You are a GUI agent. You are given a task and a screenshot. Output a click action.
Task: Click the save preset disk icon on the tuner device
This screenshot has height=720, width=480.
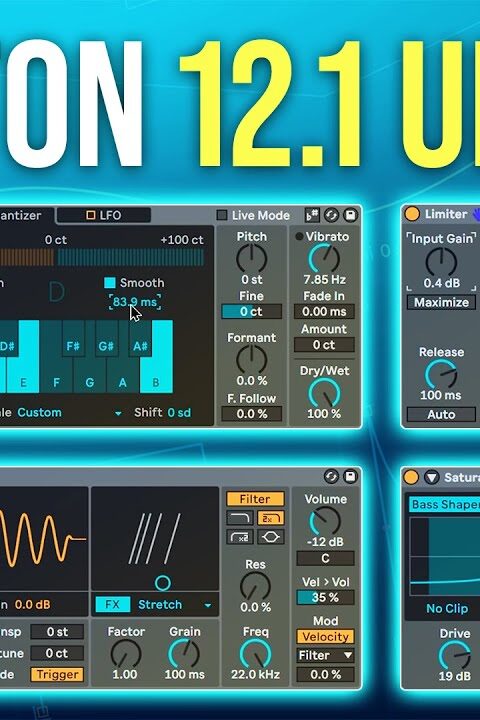pos(350,215)
